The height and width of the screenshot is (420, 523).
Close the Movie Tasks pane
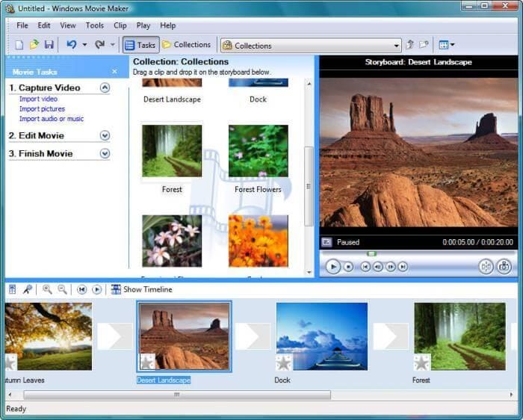point(114,72)
